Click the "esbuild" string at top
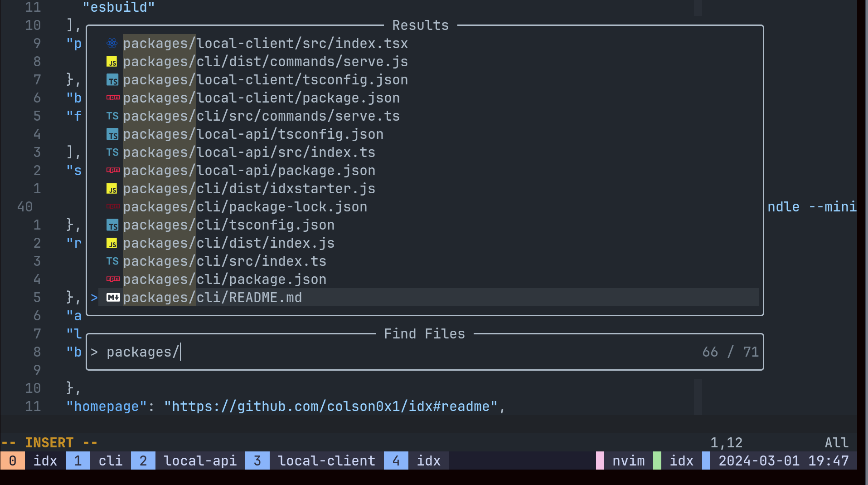 [x=118, y=7]
